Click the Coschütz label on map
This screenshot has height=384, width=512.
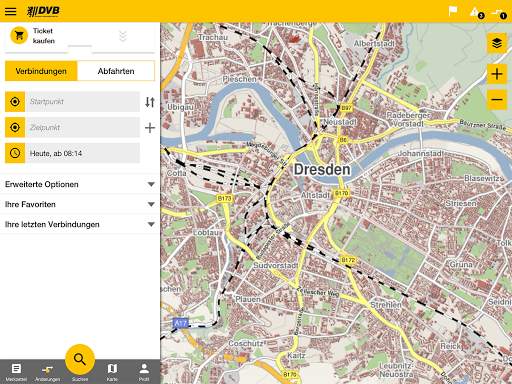(247, 343)
